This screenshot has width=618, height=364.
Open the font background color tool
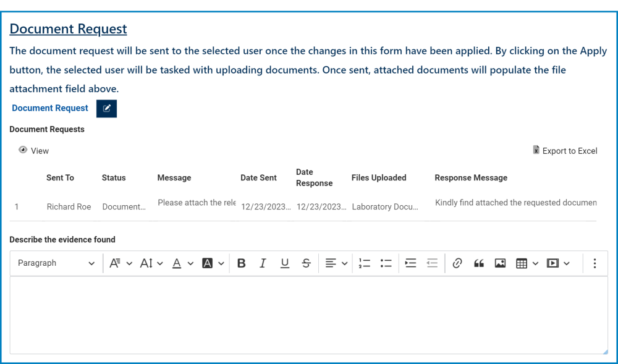coord(207,263)
